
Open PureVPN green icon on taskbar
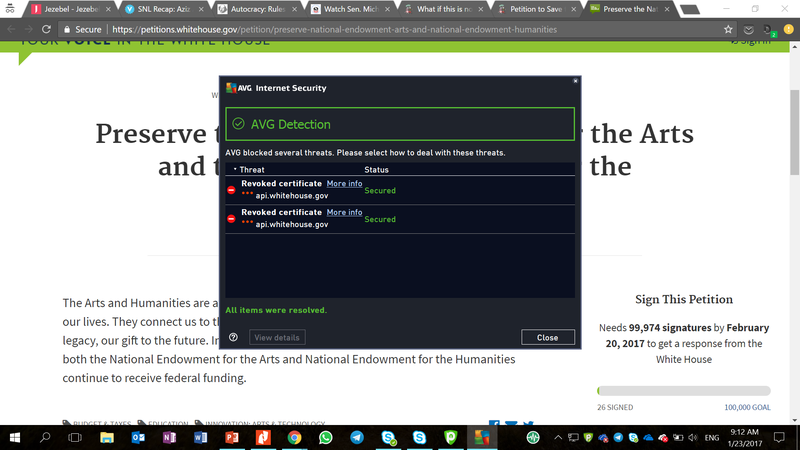(x=451, y=438)
